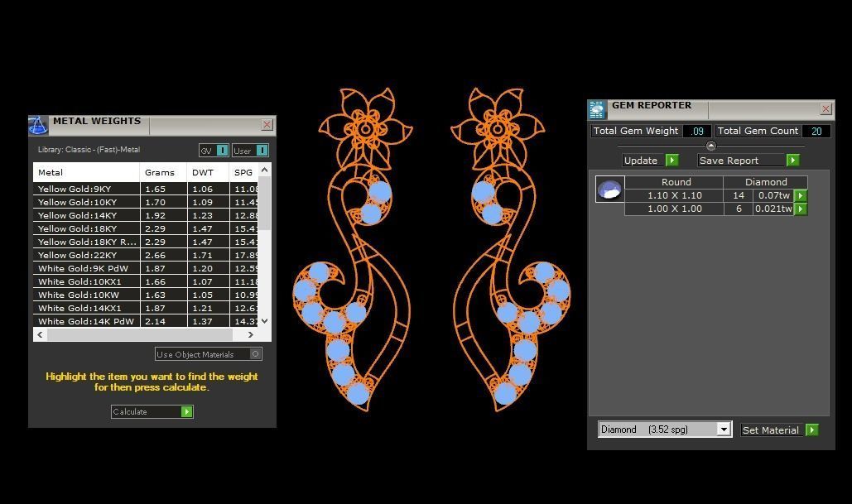Viewport: 852px width, 504px height.
Task: Click metal table scroll right arrow
Action: click(x=251, y=335)
